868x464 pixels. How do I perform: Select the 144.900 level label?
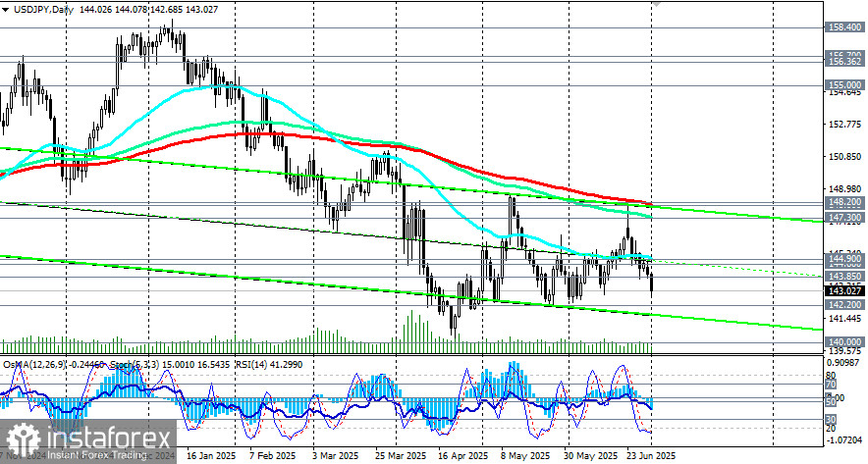843,258
